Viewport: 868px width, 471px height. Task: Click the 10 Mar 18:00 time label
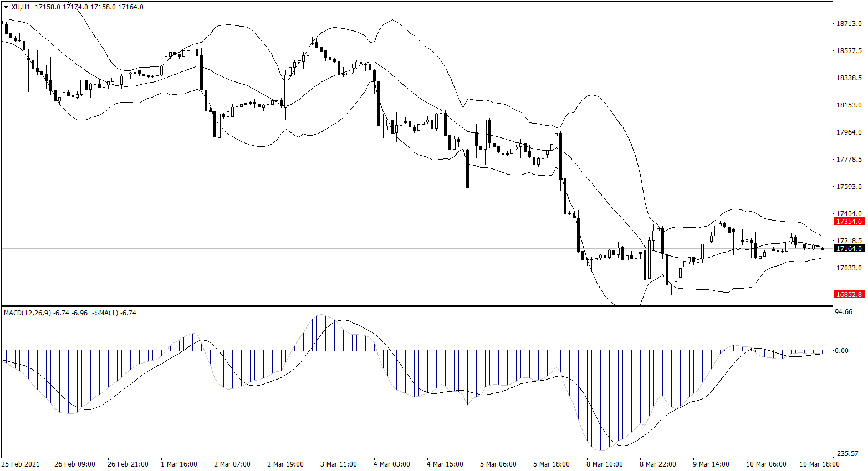pyautogui.click(x=819, y=464)
